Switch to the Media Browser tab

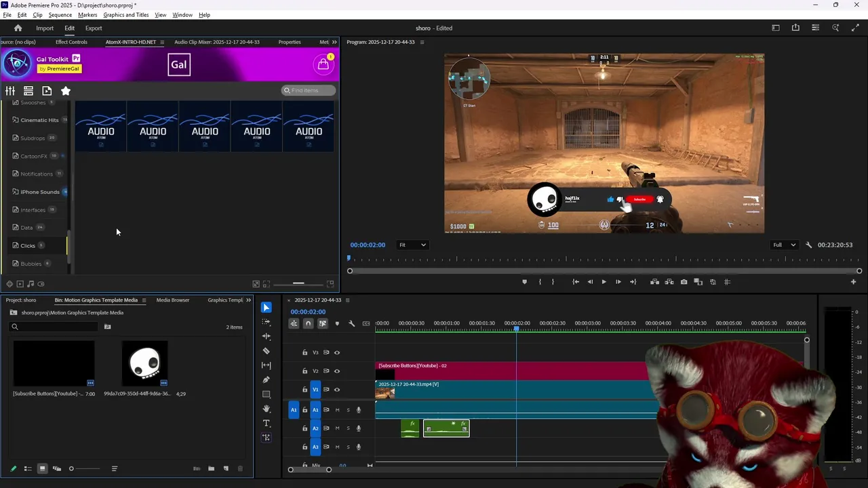(x=173, y=300)
